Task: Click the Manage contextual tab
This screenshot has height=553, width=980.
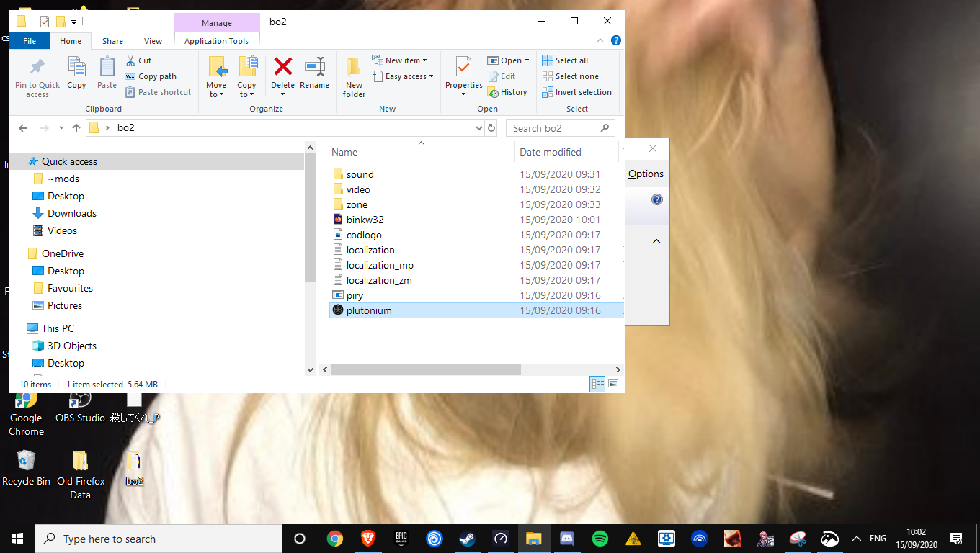Action: pyautogui.click(x=217, y=22)
